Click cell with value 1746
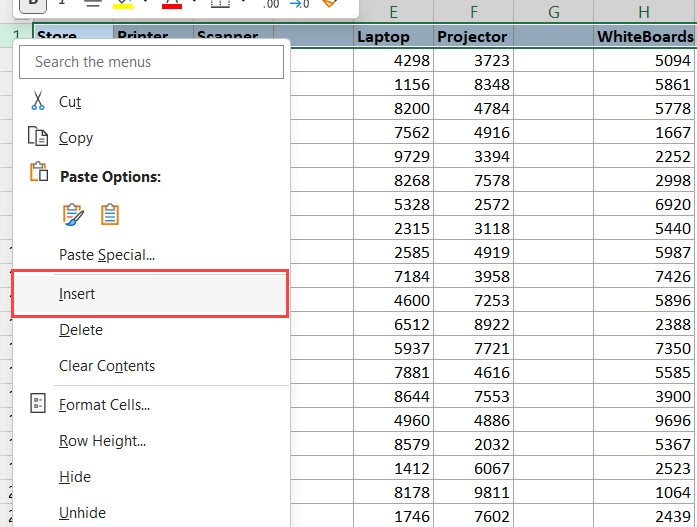697x527 pixels. coord(393,515)
